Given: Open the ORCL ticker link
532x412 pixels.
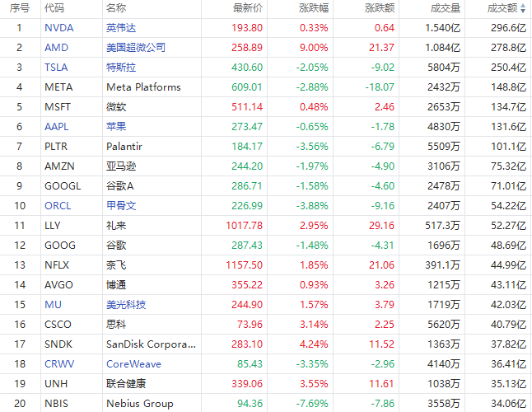Looking at the screenshot, I should [x=58, y=206].
